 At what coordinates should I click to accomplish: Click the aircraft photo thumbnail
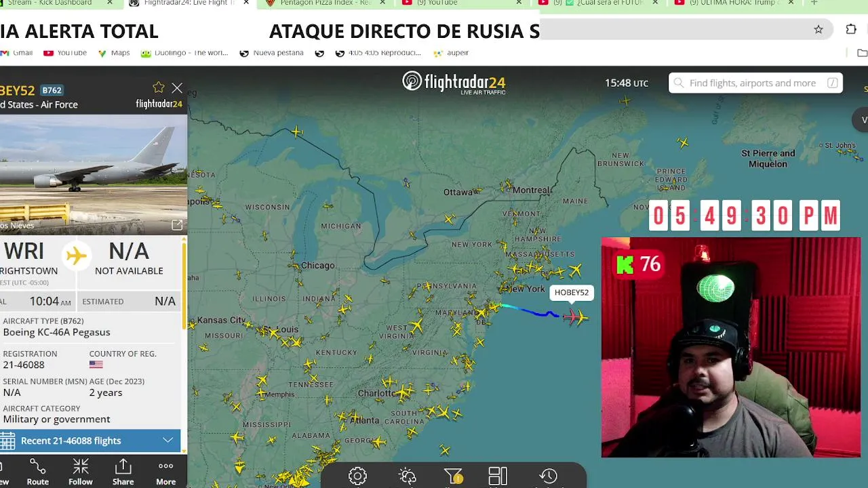(x=93, y=174)
